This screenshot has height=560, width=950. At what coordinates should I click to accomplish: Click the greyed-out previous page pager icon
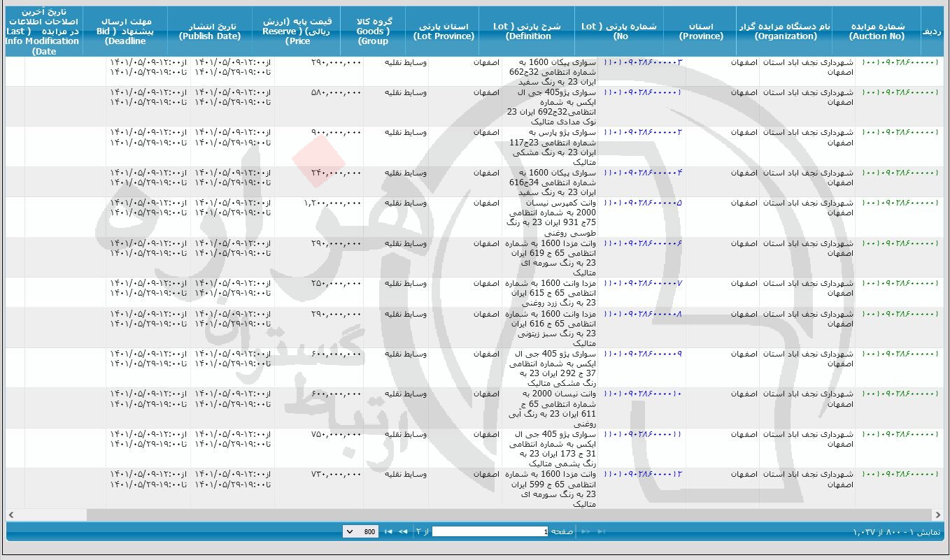tap(586, 532)
